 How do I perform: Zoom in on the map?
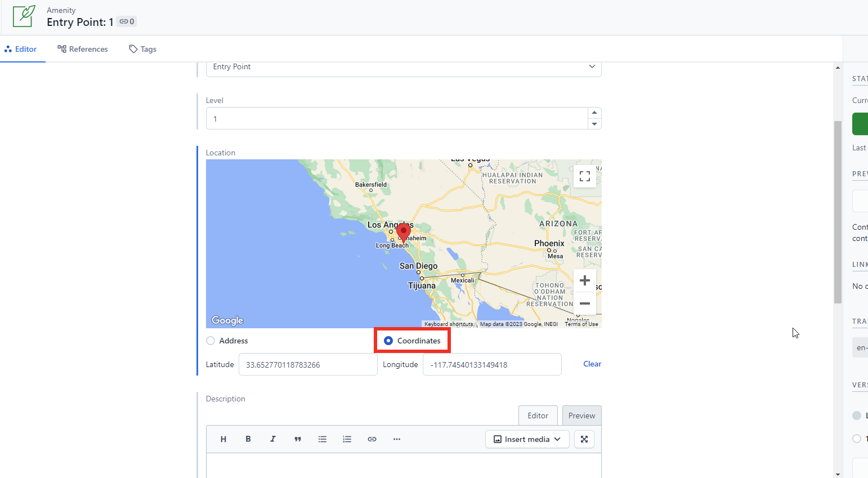584,280
